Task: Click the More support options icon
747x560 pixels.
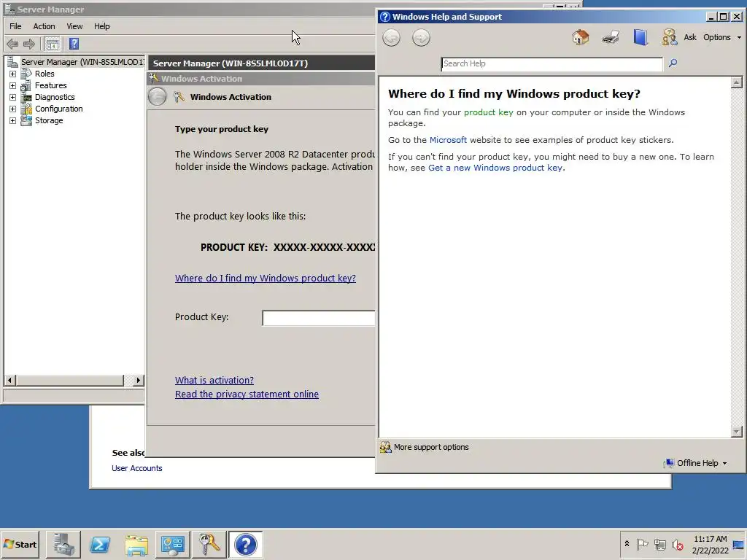Action: pos(385,447)
